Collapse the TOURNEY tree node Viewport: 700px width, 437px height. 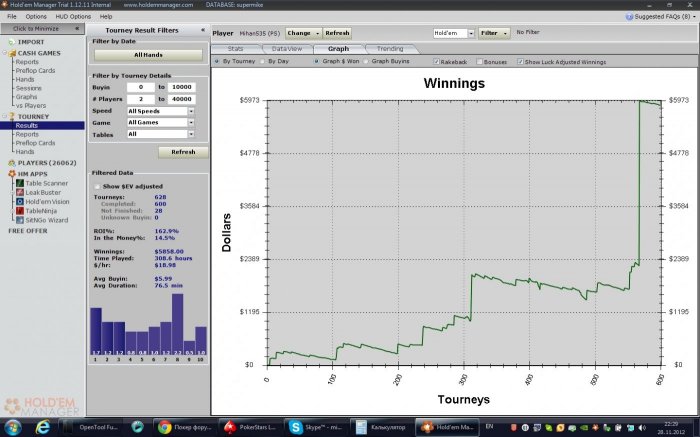[5, 117]
